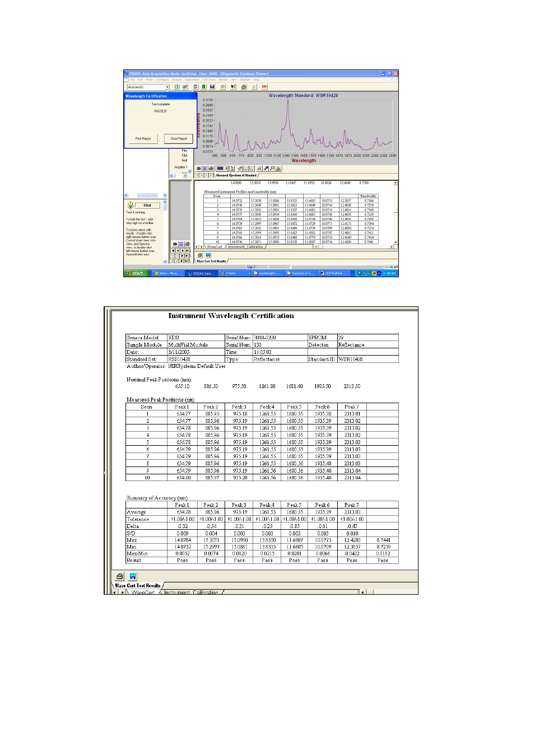Click the open-file toolbar icon
This screenshot has height=756, width=535.
point(185,87)
